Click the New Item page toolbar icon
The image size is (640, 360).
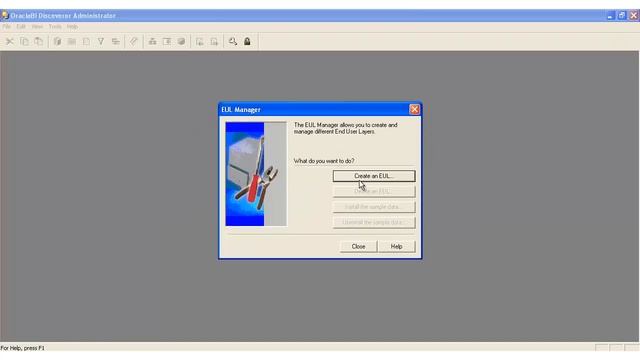tap(87, 42)
